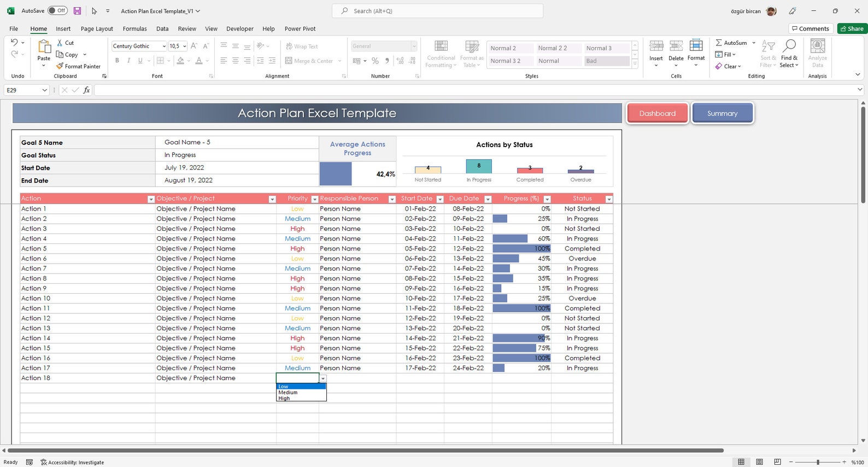
Task: Click the Format Painter brush
Action: coord(60,66)
